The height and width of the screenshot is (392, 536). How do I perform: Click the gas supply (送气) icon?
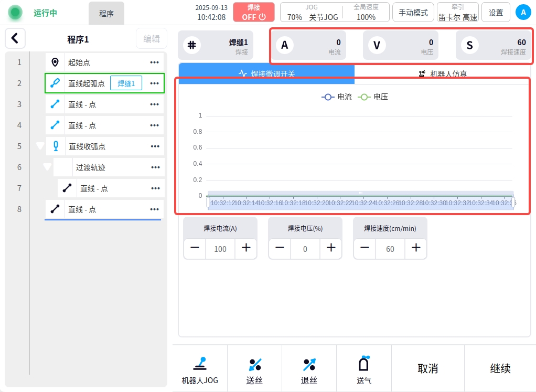pyautogui.click(x=363, y=364)
